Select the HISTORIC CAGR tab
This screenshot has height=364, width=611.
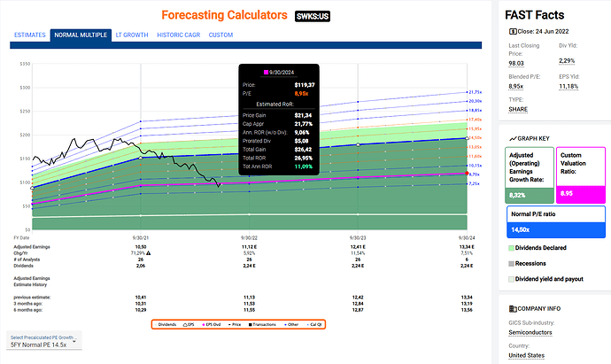tap(179, 35)
